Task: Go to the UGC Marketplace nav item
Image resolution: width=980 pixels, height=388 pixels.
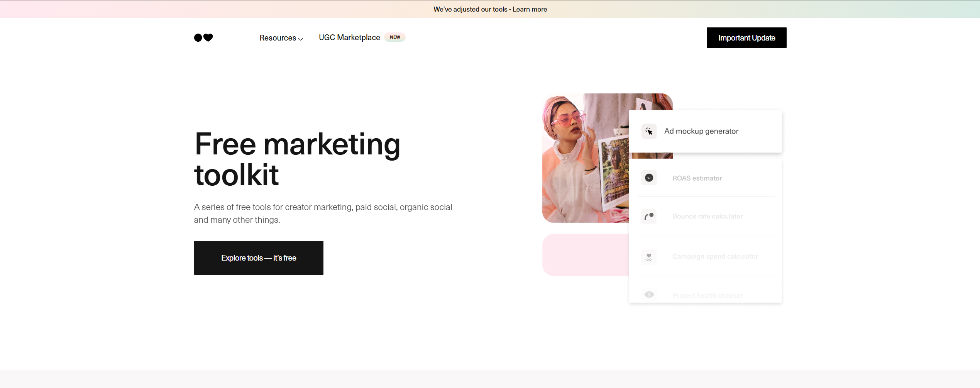Action: tap(349, 37)
